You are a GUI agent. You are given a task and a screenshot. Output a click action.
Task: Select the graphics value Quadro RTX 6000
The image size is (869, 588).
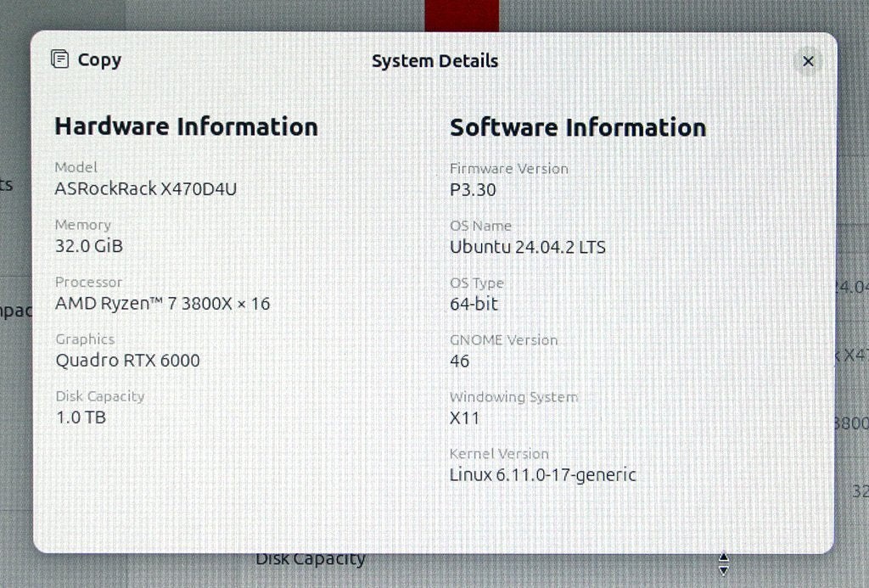point(127,361)
